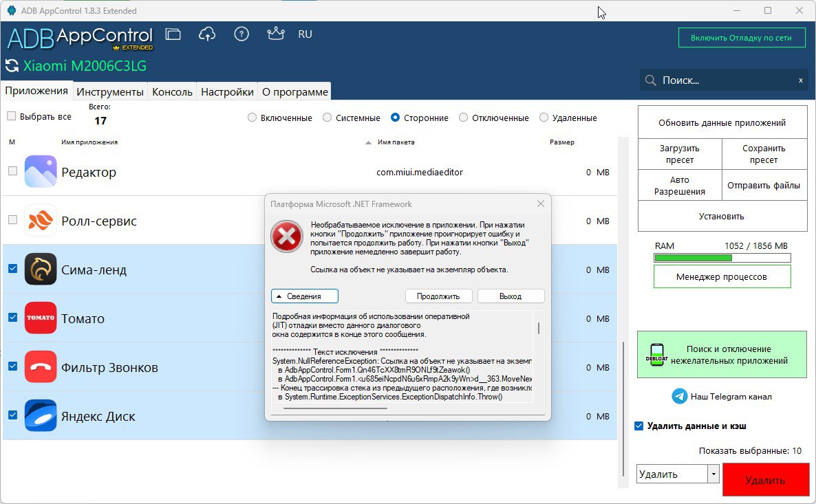Click Включить Отладку по сети button

(x=742, y=37)
